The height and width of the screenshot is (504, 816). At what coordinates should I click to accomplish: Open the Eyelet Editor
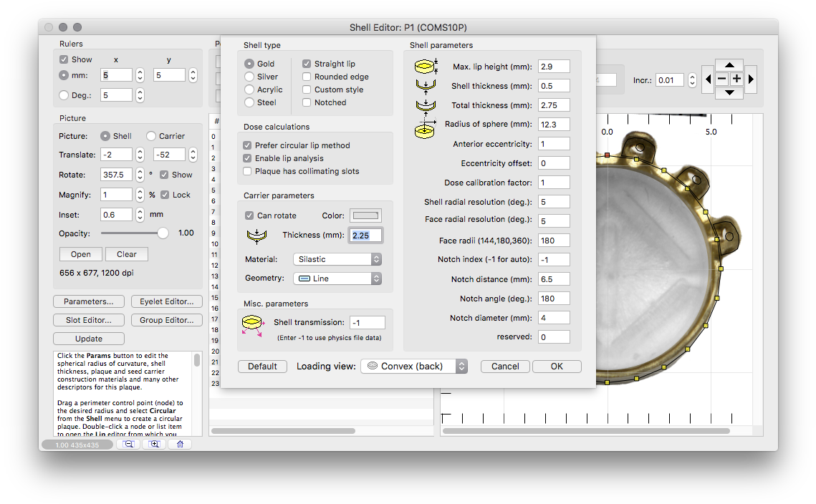[x=166, y=301]
